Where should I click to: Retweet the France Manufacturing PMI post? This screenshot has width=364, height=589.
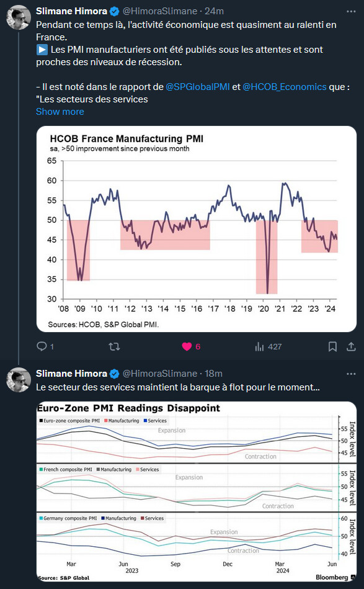(x=114, y=346)
